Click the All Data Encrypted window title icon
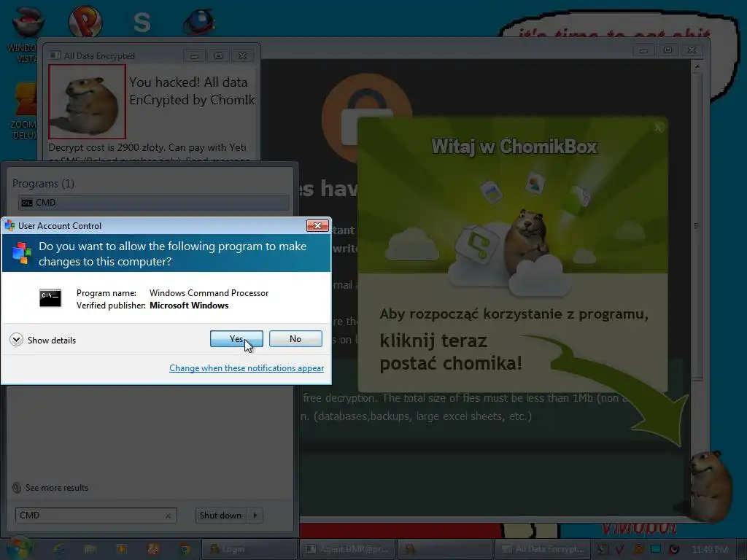Viewport: 747px width, 560px height. pos(55,55)
